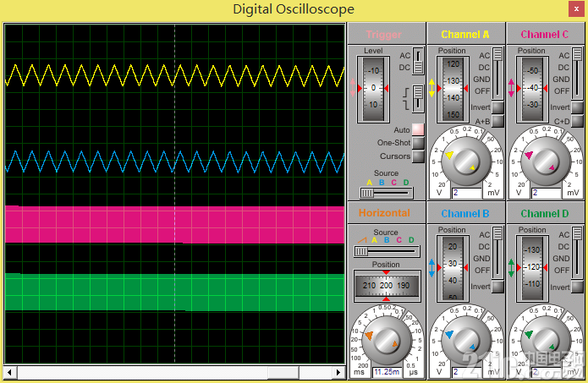This screenshot has height=383, width=588.
Task: Edit Channel A volts/div value field
Action: tap(466, 193)
